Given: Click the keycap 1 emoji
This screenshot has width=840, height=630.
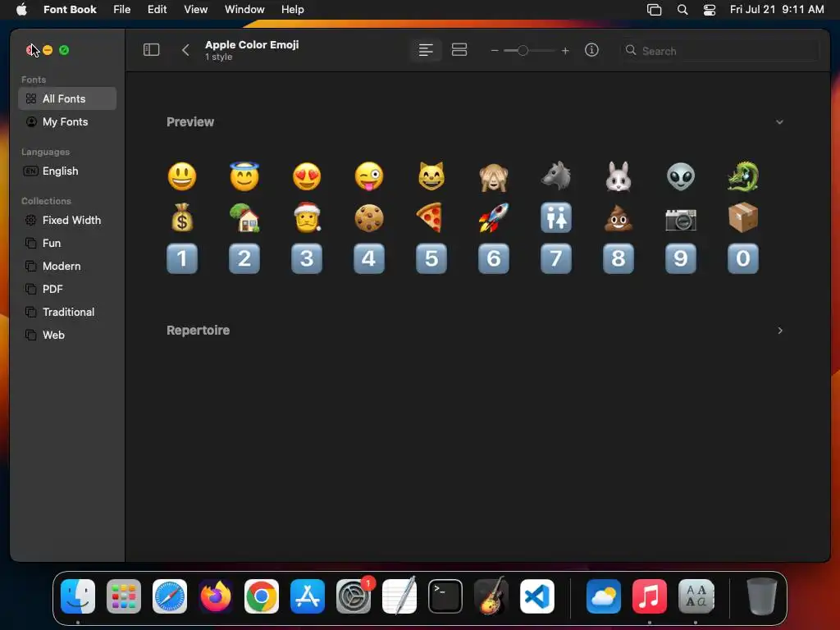Looking at the screenshot, I should pyautogui.click(x=182, y=258).
